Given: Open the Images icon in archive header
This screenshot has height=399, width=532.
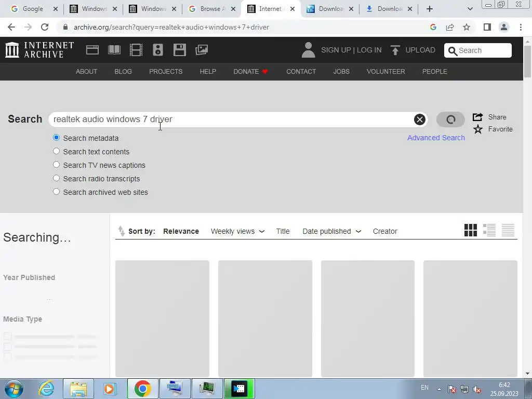Looking at the screenshot, I should tap(202, 50).
